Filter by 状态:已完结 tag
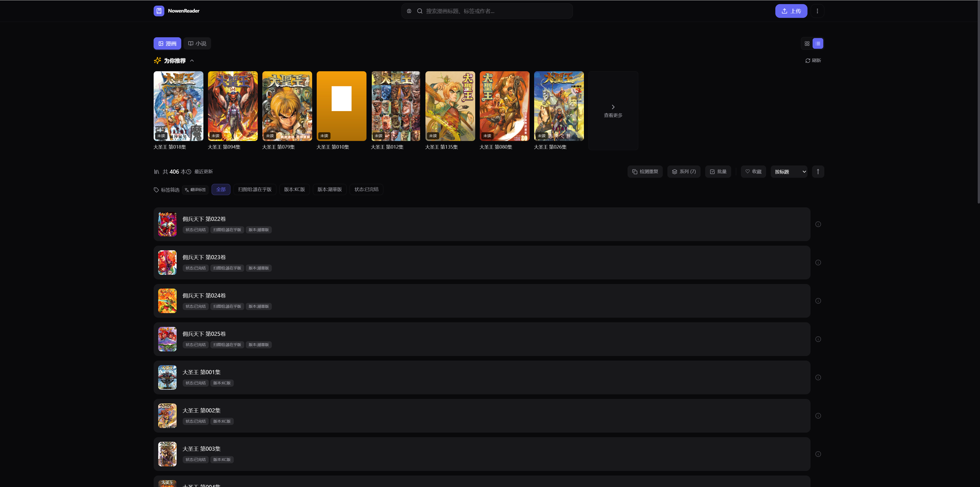 tap(366, 190)
